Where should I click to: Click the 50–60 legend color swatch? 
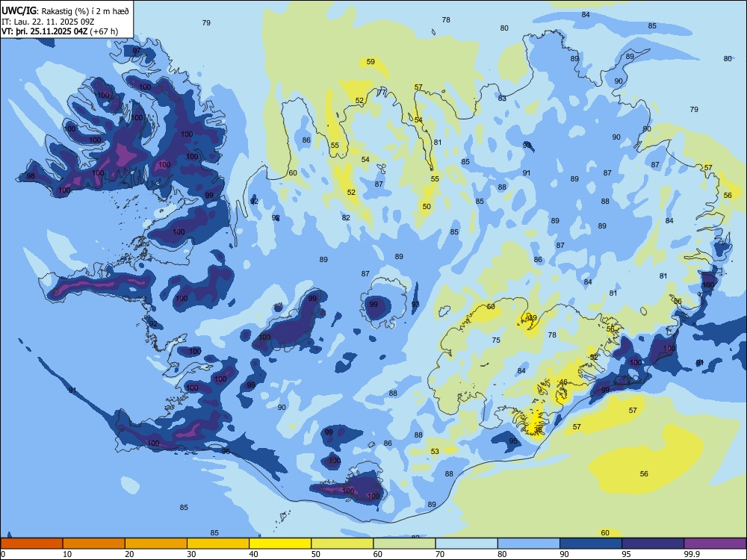point(342,544)
